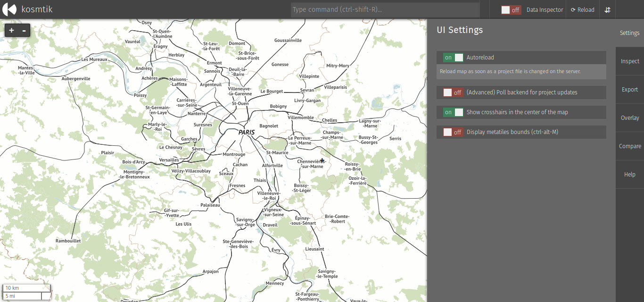Click the 10 km scale bar
Viewport: 644px width, 302px height.
point(26,288)
